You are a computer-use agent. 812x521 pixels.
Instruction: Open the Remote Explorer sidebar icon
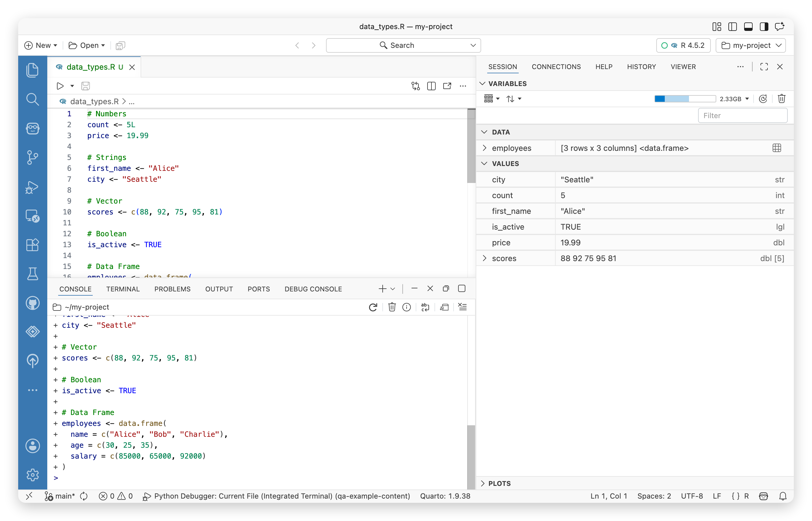pyautogui.click(x=32, y=216)
